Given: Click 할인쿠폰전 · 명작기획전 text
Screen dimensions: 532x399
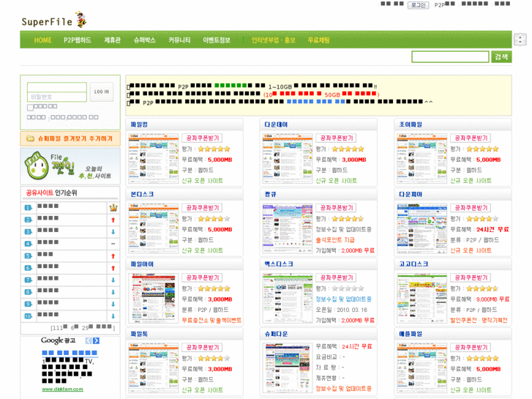Looking at the screenshot, I should point(479,320).
